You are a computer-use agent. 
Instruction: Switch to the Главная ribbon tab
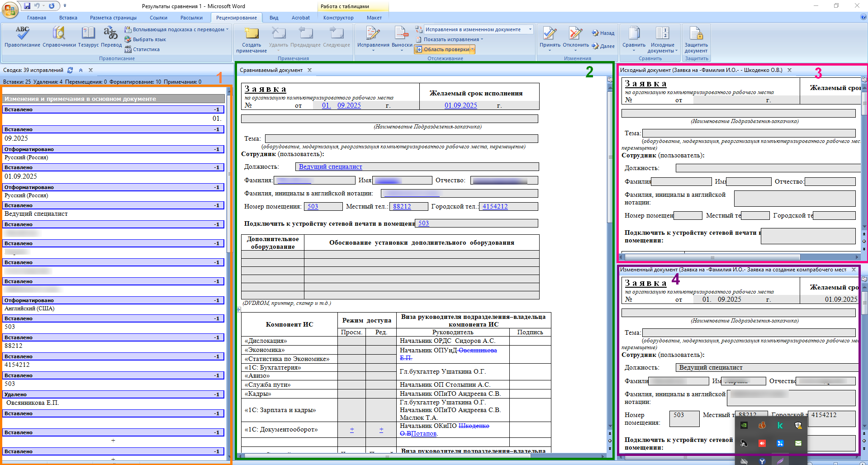coord(36,18)
